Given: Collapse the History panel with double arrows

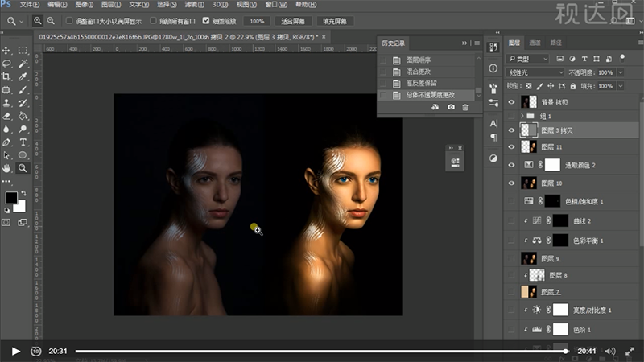Looking at the screenshot, I should pyautogui.click(x=464, y=43).
